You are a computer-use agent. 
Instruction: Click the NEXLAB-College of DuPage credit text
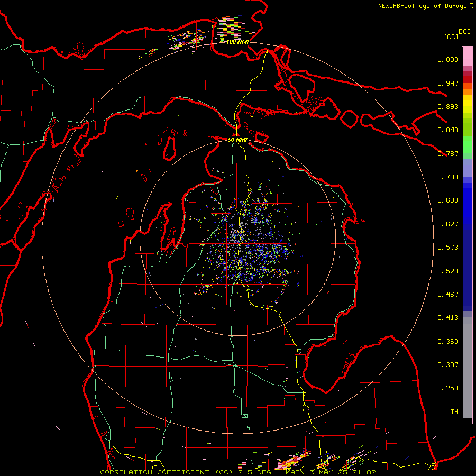422,6
